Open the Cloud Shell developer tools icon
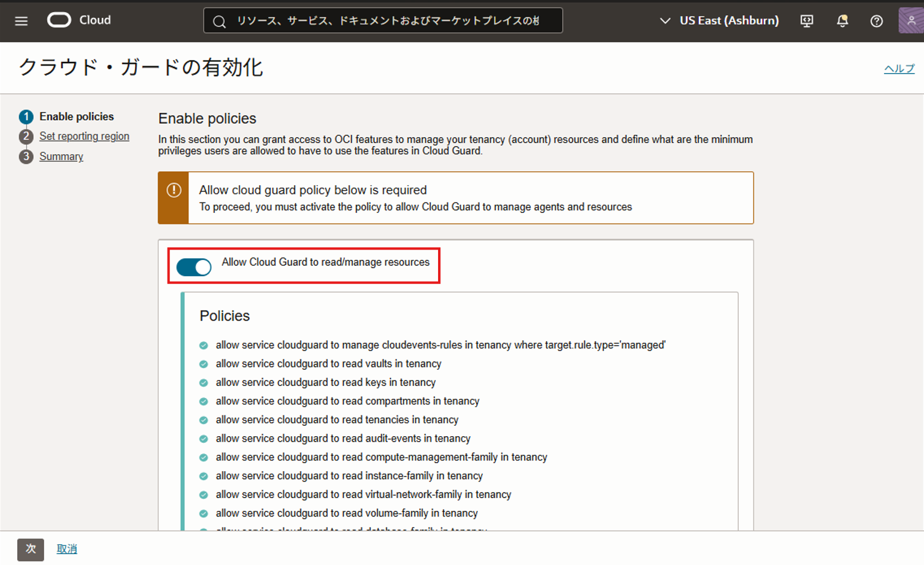This screenshot has height=565, width=924. (807, 21)
